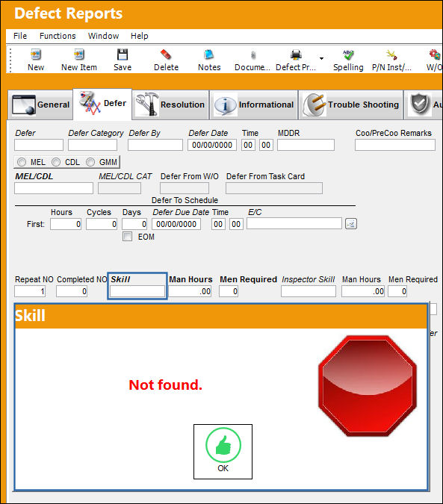Click the red stop sign icon
This screenshot has width=443, height=504.
[368, 386]
